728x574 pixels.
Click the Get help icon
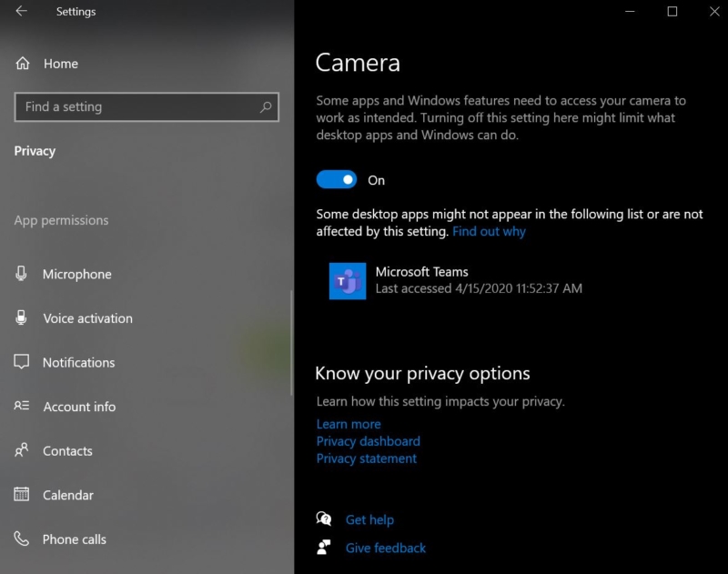323,519
